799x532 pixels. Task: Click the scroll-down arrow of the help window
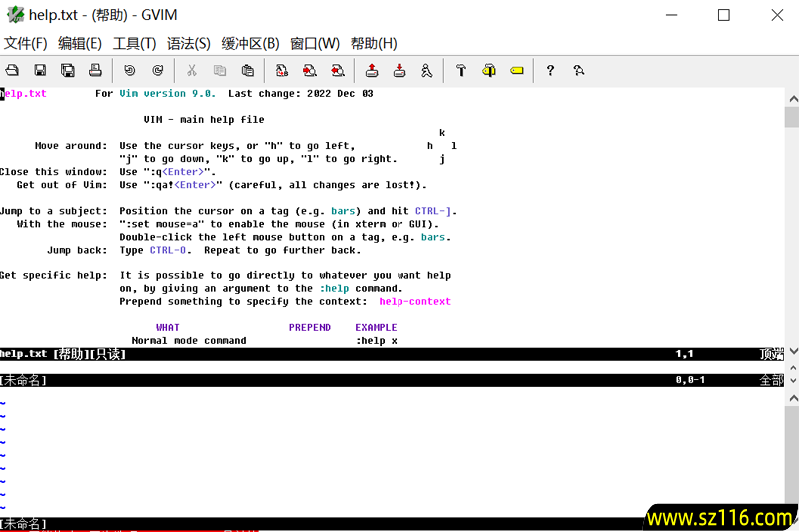tap(792, 351)
